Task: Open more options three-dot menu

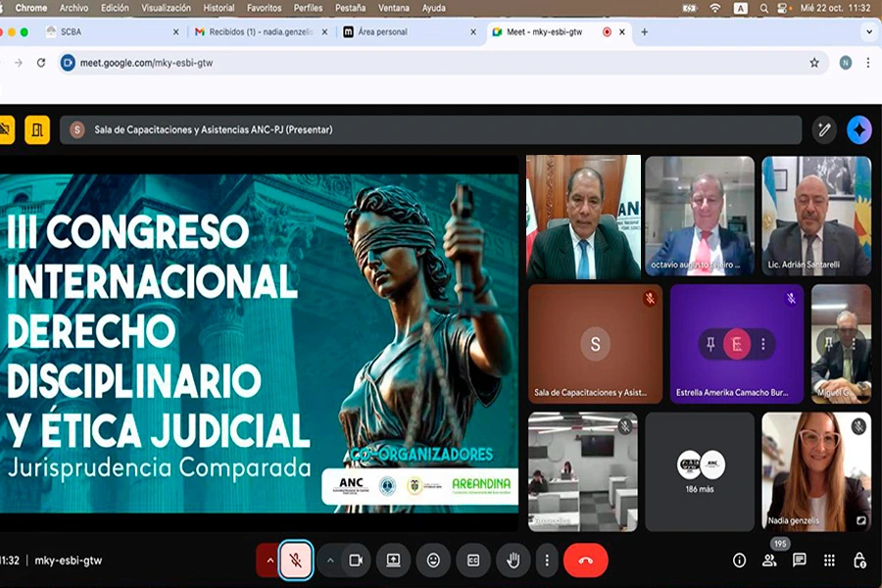Action: (x=547, y=560)
